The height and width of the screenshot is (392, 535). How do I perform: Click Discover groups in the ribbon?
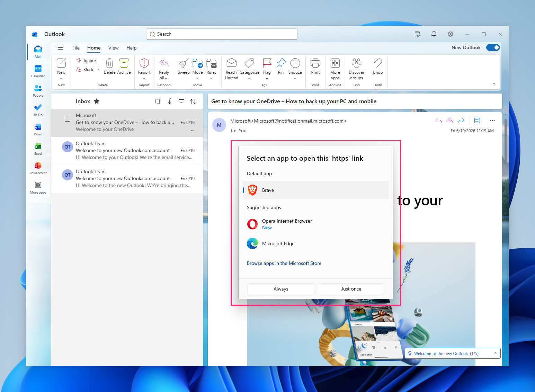coord(356,69)
